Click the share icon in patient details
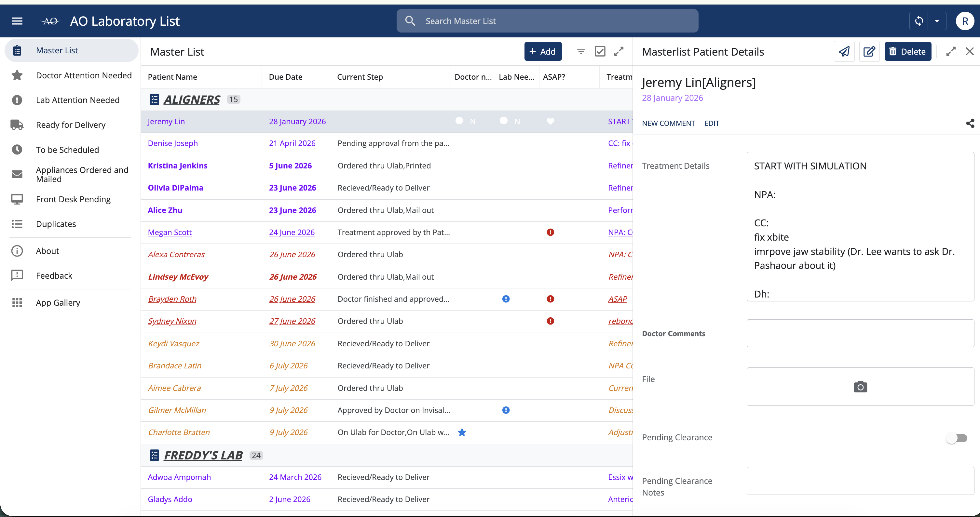 click(x=970, y=123)
